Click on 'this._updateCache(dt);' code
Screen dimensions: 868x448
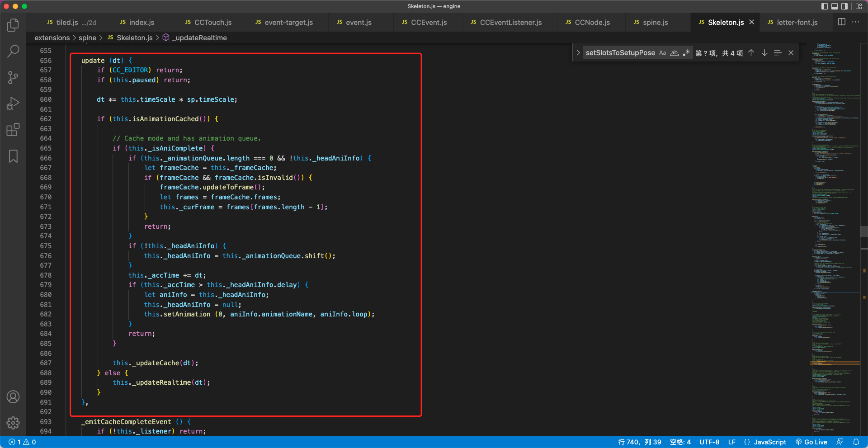point(156,363)
